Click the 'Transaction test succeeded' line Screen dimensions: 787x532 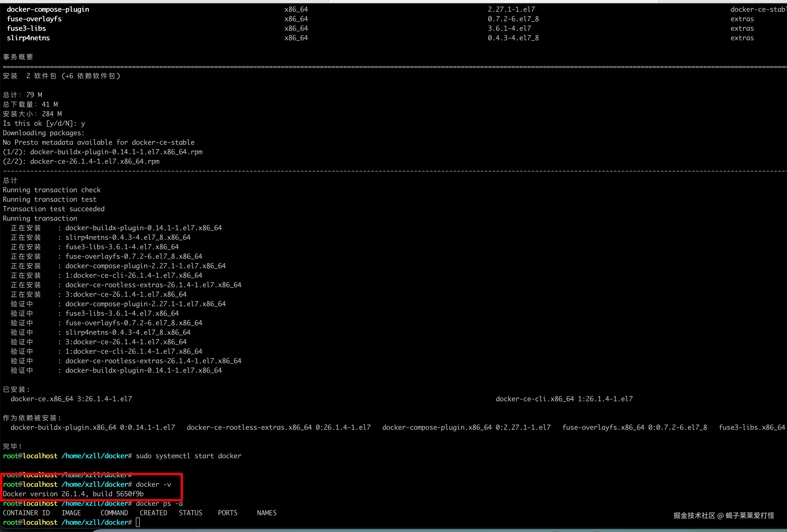53,209
